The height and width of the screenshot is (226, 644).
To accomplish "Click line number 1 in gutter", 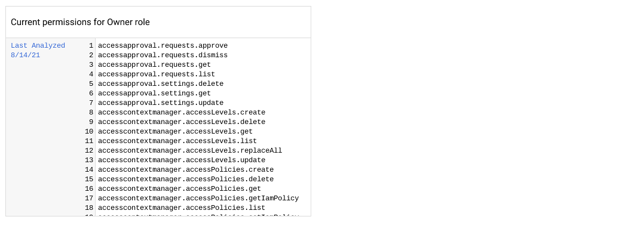I will [91, 45].
